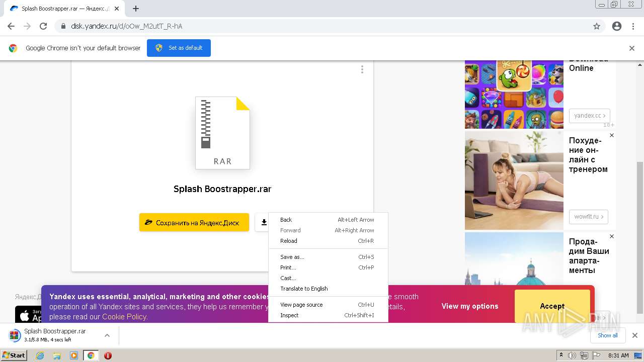Bookmark this page with star icon
Viewport: 644px width, 362px height.
(597, 26)
